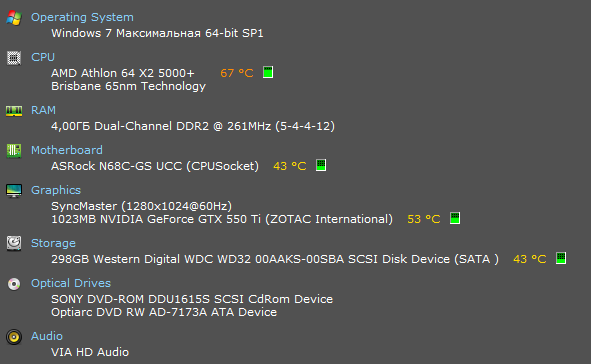Click the Optical Drives disc icon
591x364 pixels.
(14, 284)
